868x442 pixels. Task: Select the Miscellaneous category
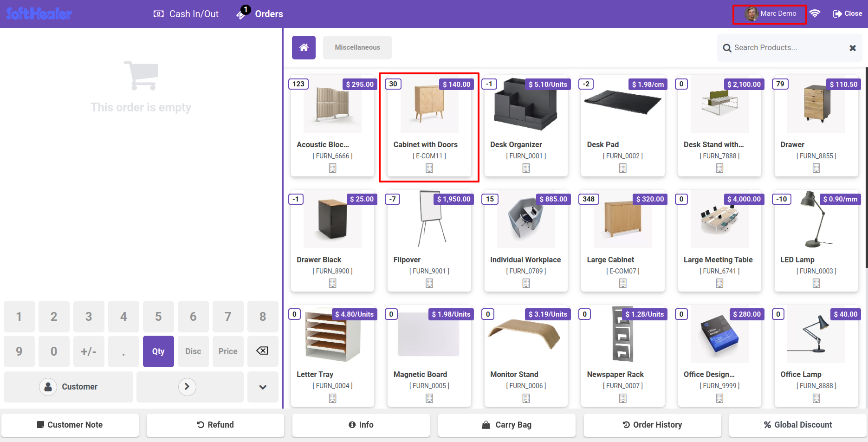(357, 47)
